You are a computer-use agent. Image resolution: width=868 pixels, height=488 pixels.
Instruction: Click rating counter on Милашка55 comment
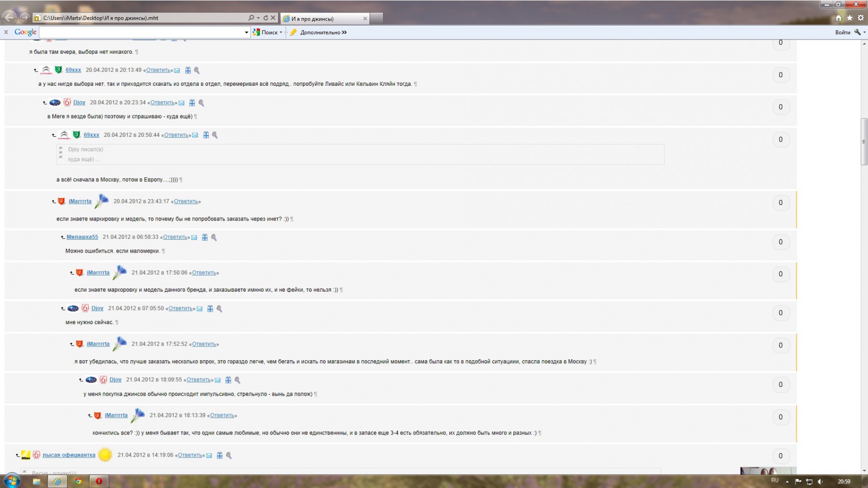781,242
